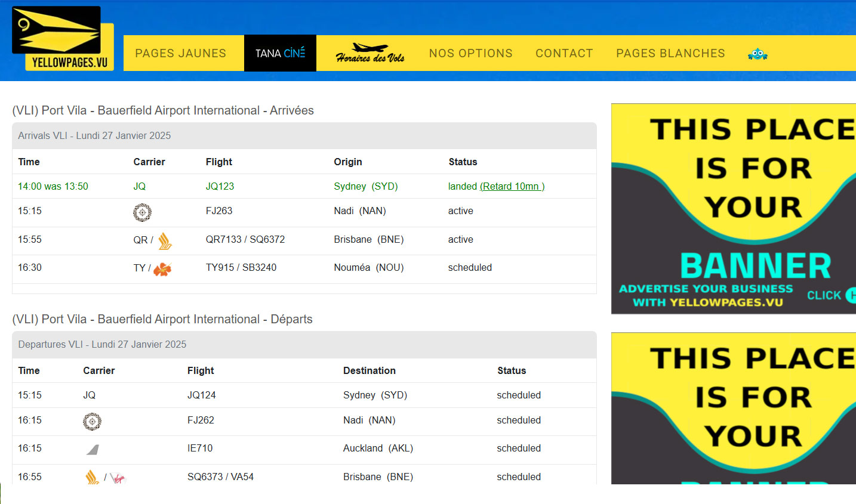Click the second yellow banner ad

[x=733, y=408]
